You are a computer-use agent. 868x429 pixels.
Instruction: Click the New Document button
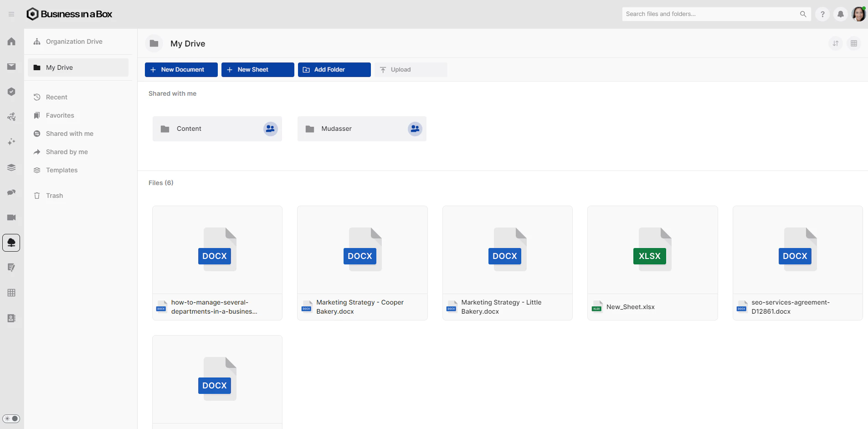(x=181, y=69)
